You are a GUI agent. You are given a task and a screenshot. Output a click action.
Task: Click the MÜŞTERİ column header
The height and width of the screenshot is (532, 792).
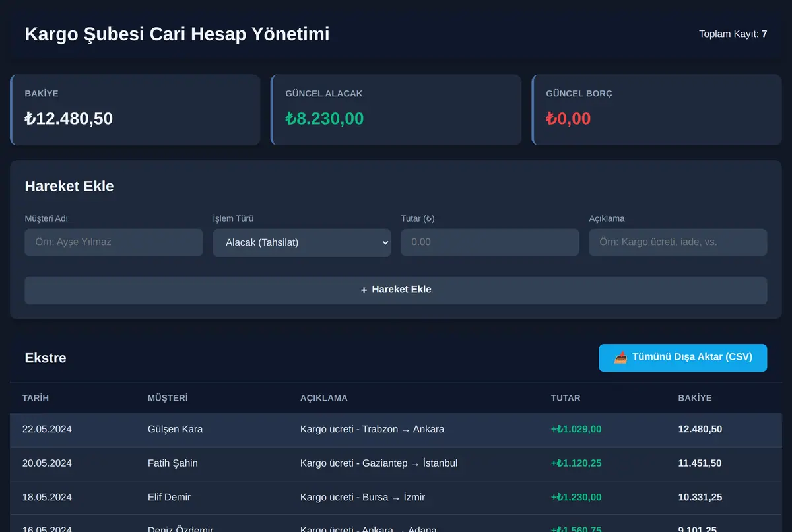[x=168, y=398]
